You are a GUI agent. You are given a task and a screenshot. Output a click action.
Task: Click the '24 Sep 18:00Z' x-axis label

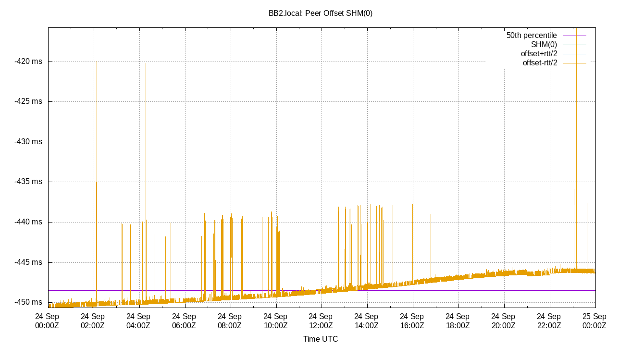[458, 321]
